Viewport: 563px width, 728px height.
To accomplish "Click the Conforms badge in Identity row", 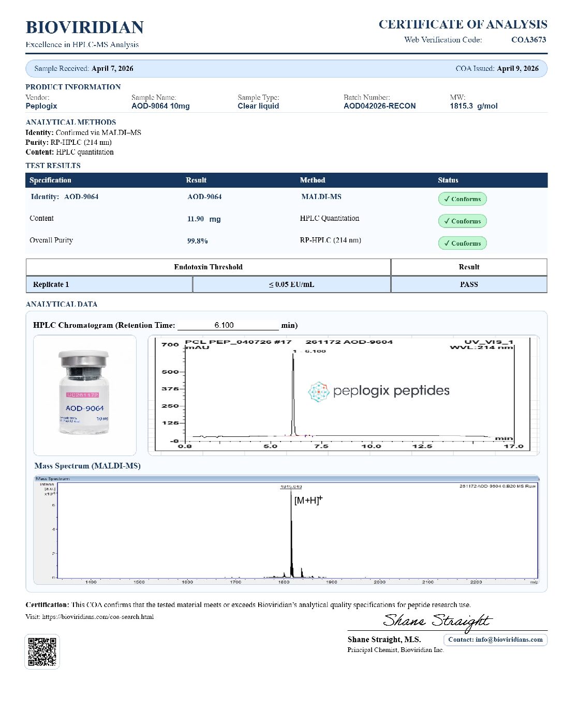I will [x=462, y=199].
